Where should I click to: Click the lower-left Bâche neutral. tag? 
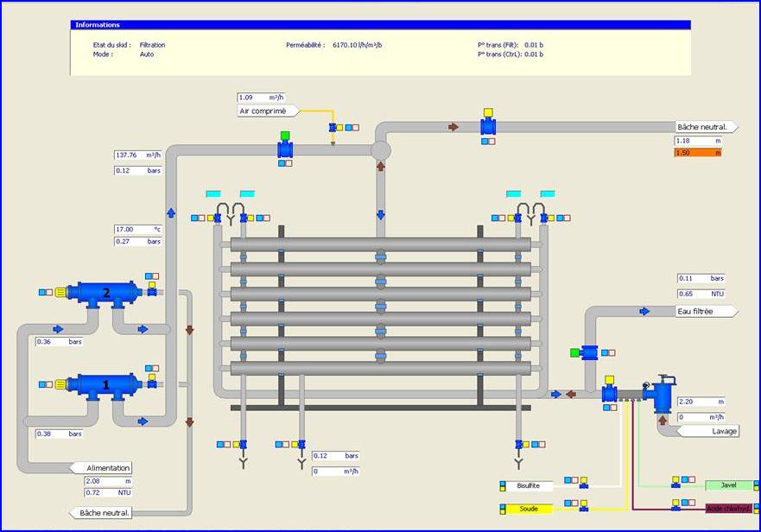100,513
